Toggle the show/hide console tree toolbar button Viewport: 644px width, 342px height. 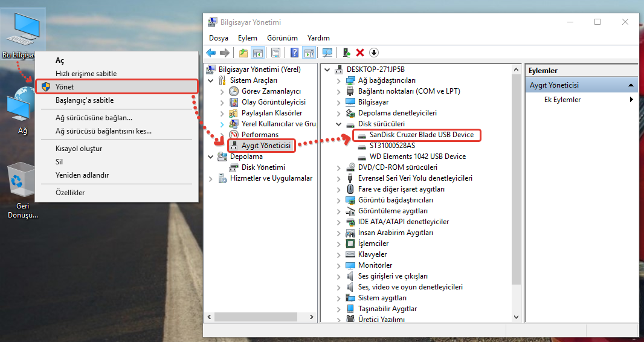coord(257,53)
